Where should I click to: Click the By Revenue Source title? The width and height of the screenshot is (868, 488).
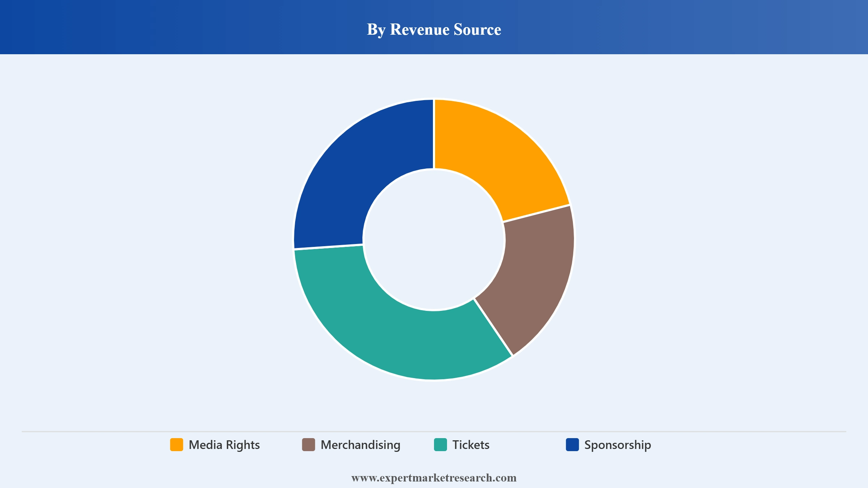click(x=434, y=30)
